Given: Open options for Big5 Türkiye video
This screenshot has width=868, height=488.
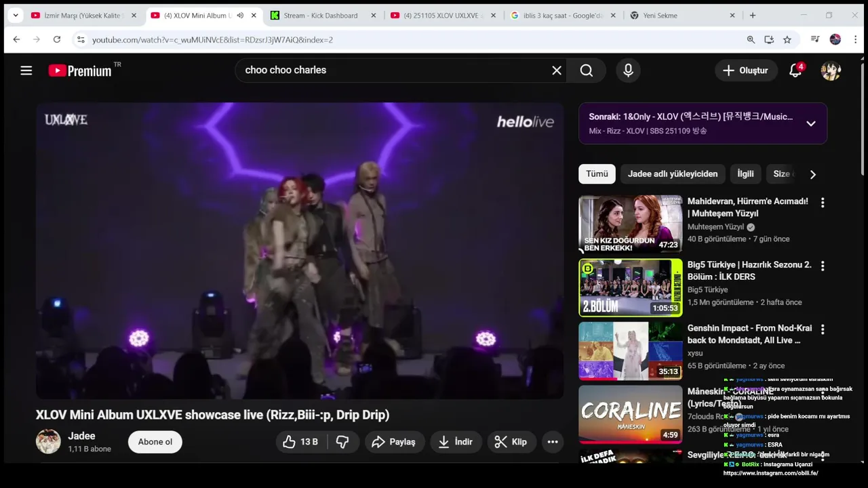Looking at the screenshot, I should pyautogui.click(x=823, y=266).
